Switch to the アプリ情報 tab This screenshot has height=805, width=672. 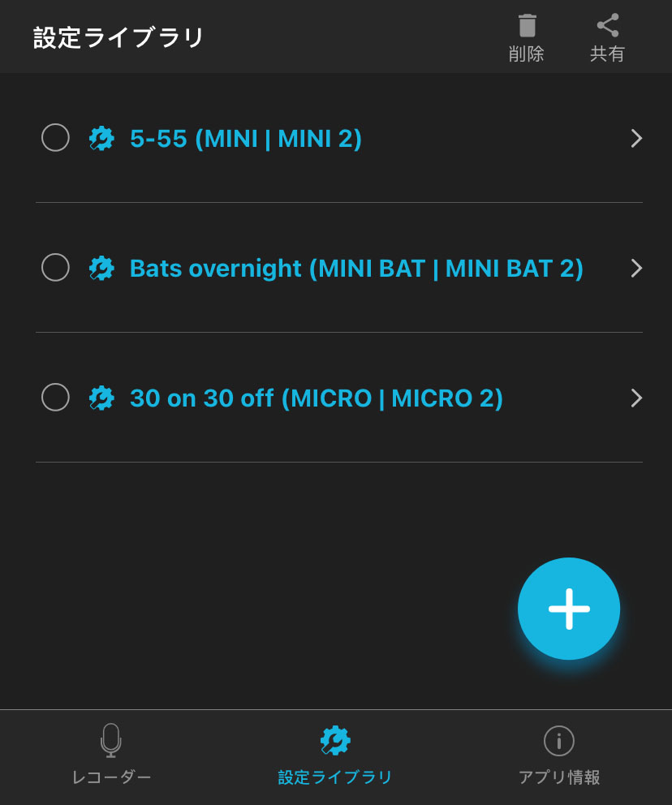[559, 777]
